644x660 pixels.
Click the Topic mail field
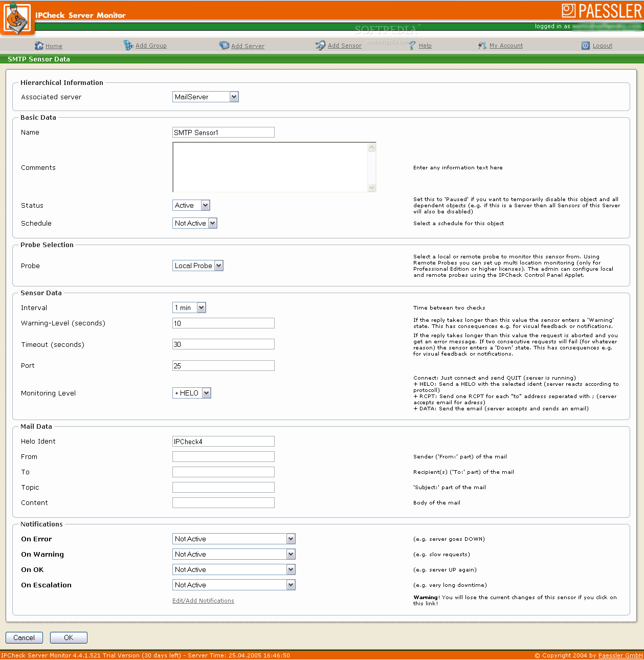click(224, 488)
